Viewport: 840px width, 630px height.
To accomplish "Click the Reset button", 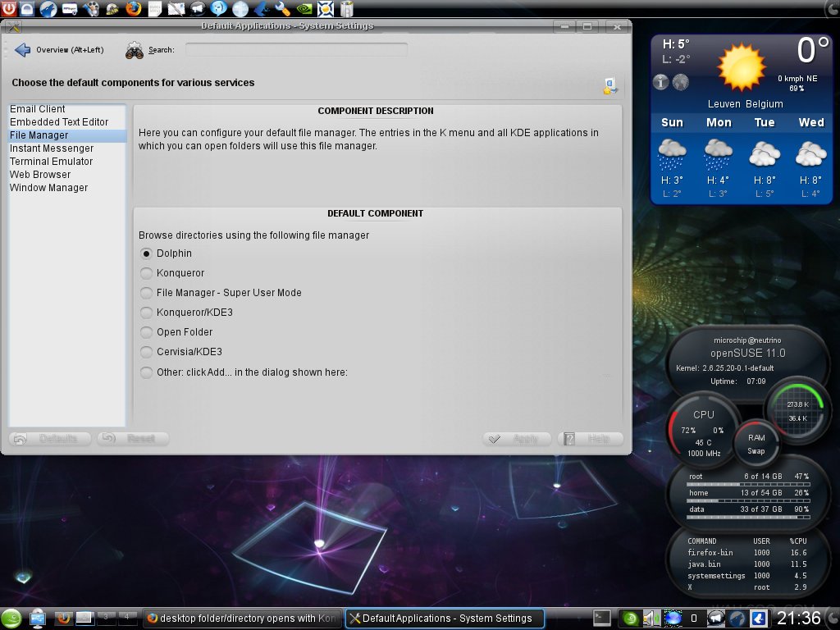I will (x=134, y=439).
